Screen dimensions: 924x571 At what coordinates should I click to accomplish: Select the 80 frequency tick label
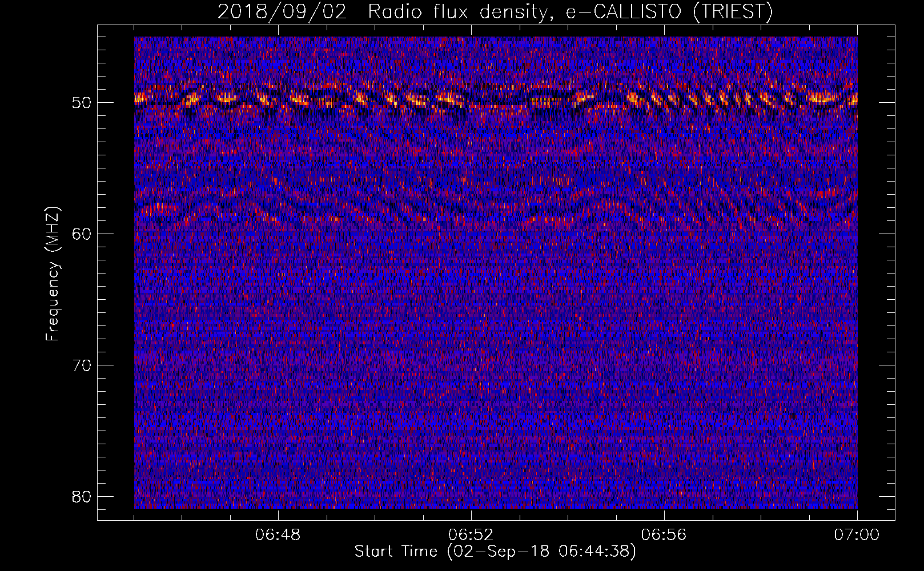tap(82, 496)
